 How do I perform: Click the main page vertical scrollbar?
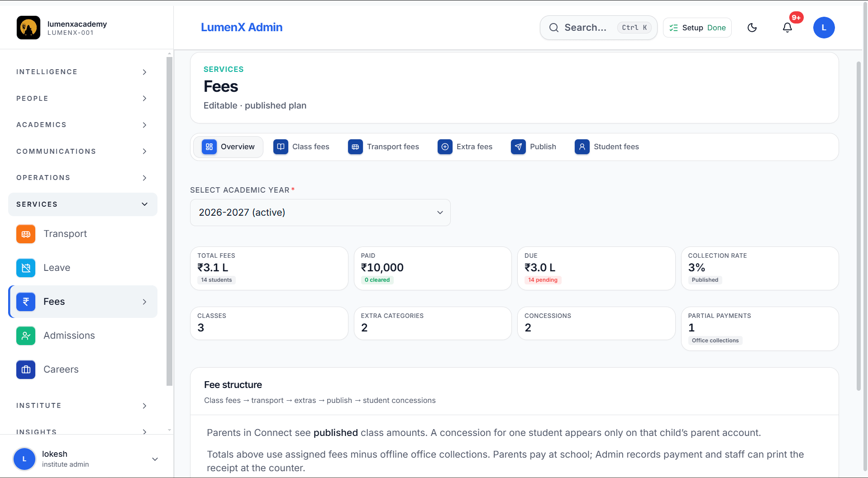[x=858, y=226]
